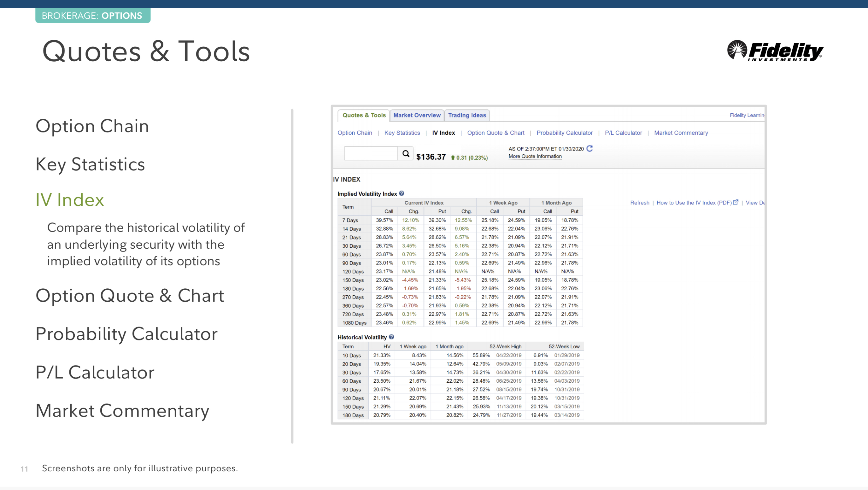The height and width of the screenshot is (490, 868).
Task: Click the Fidelity Investments logo
Action: 775,51
